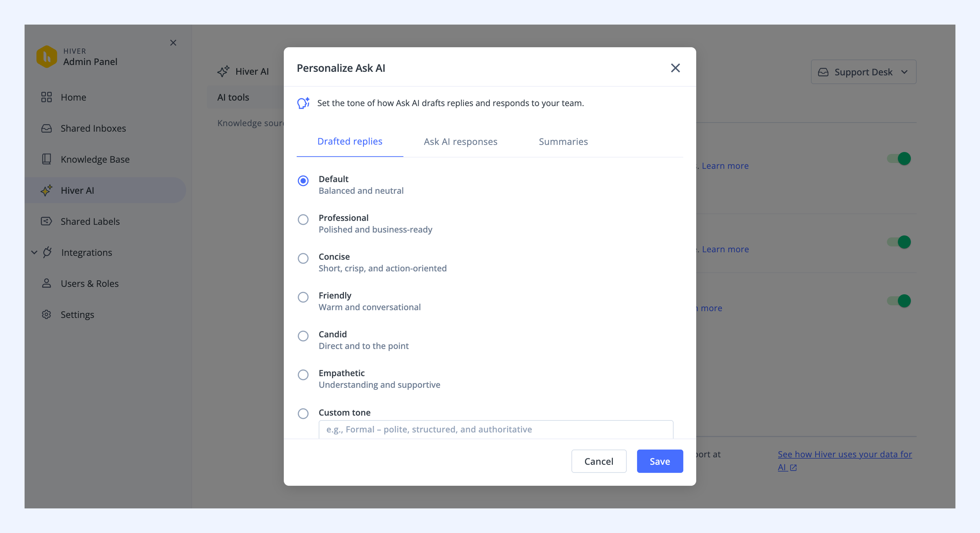Click the Personalize Ask AI dialog title
980x533 pixels.
pos(341,68)
